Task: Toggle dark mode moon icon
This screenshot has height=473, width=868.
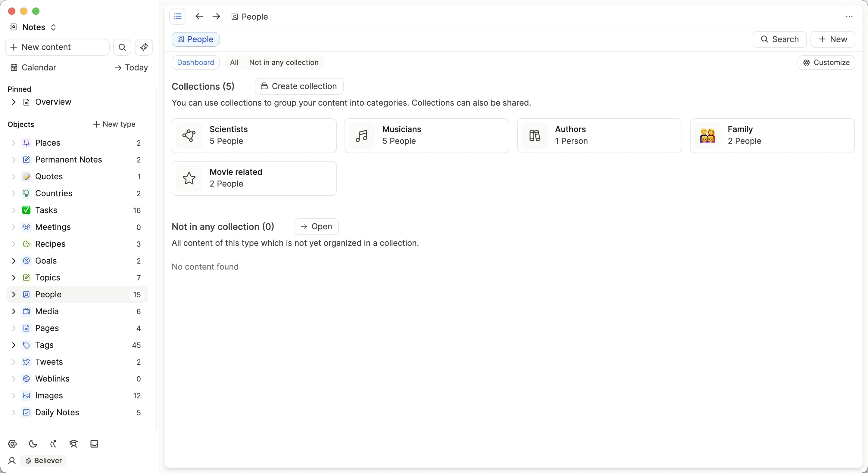Action: point(33,444)
